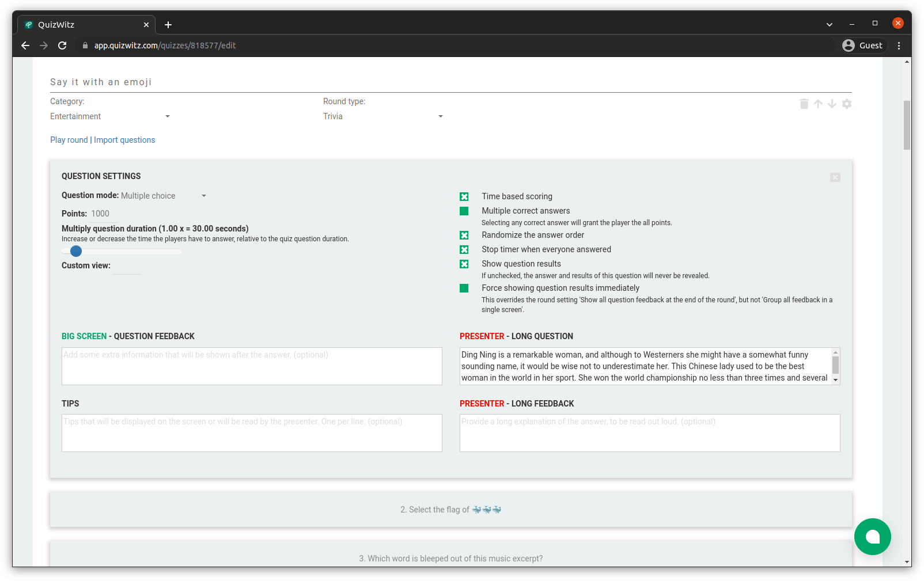Open a new browser tab
Viewport: 924px width, 581px height.
168,25
